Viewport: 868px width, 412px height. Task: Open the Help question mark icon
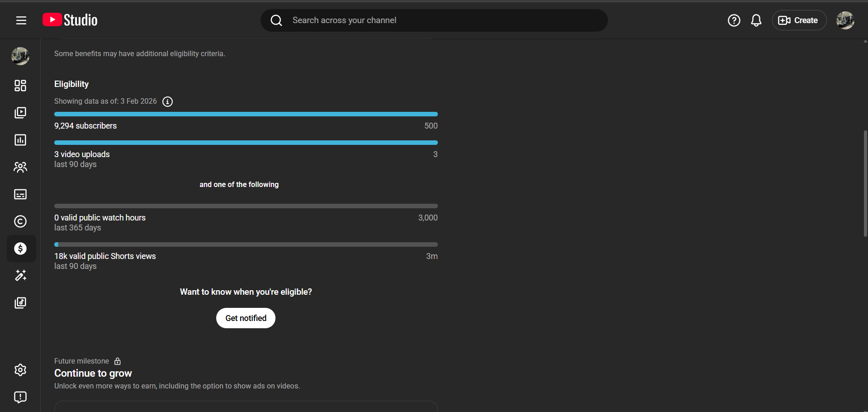[x=734, y=20]
